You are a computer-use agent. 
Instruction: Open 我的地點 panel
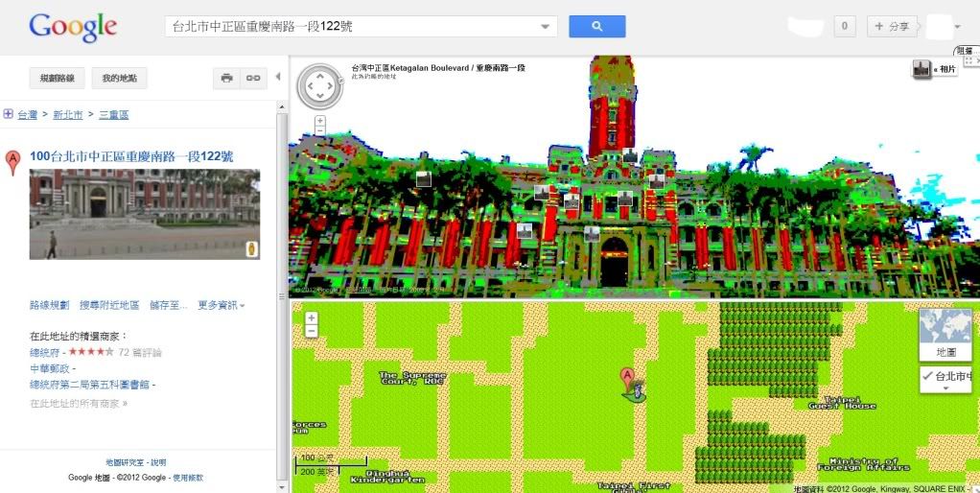[x=119, y=78]
